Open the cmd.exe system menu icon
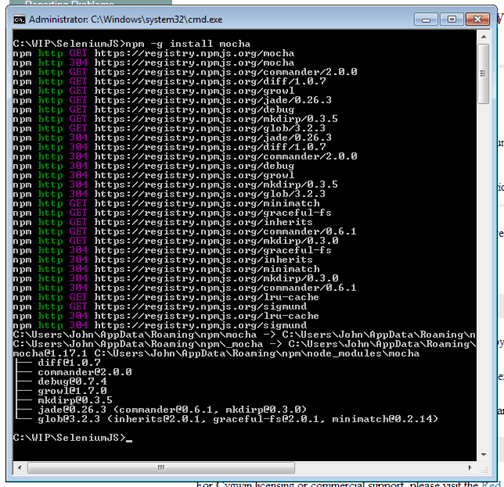504x487 pixels. [19, 20]
